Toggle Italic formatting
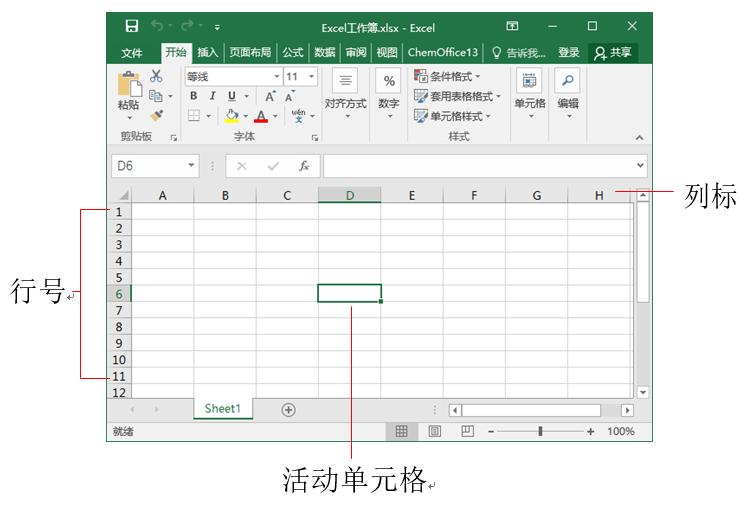The width and height of the screenshot is (755, 510). click(212, 96)
